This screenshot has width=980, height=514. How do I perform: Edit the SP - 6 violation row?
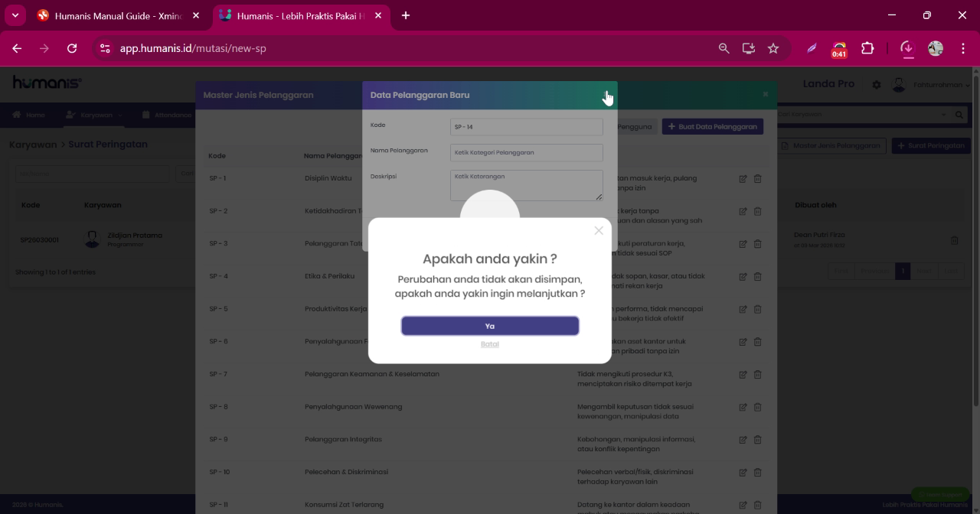coord(743,342)
